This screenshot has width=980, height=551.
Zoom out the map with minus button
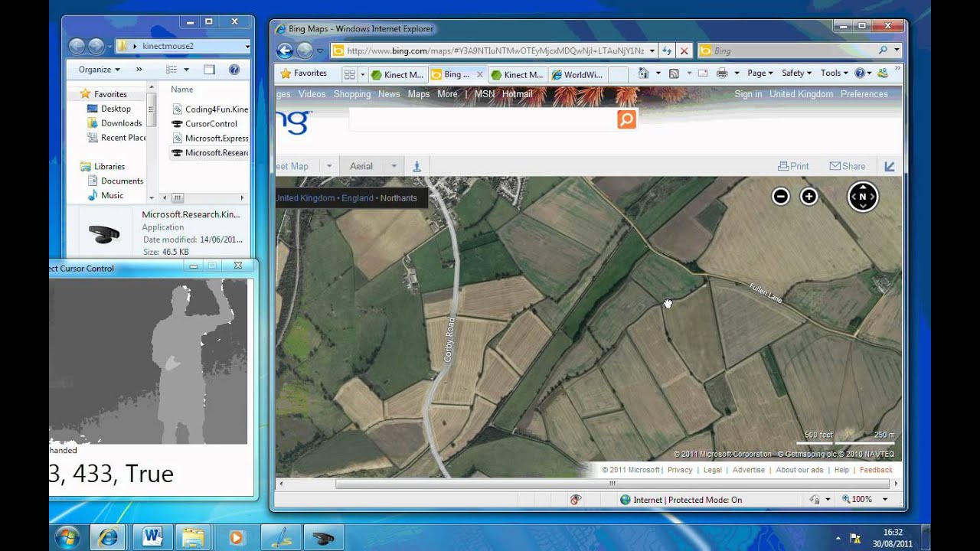click(x=780, y=197)
